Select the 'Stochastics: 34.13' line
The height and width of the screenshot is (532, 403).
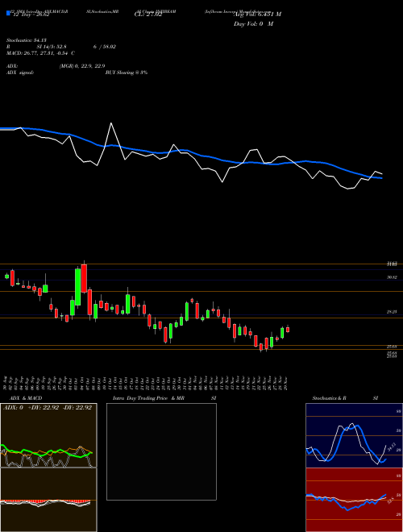pyautogui.click(x=26, y=40)
